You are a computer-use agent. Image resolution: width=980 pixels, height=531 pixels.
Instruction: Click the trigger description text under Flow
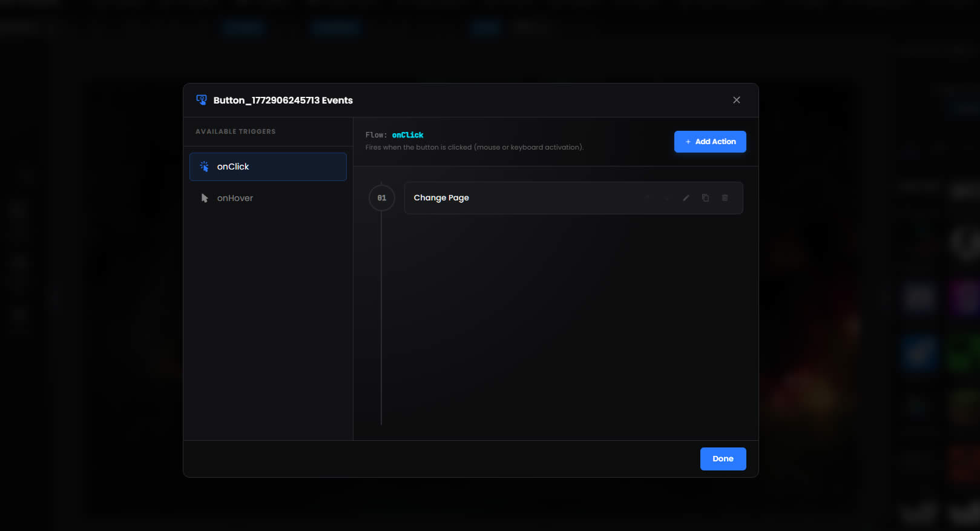coord(474,147)
